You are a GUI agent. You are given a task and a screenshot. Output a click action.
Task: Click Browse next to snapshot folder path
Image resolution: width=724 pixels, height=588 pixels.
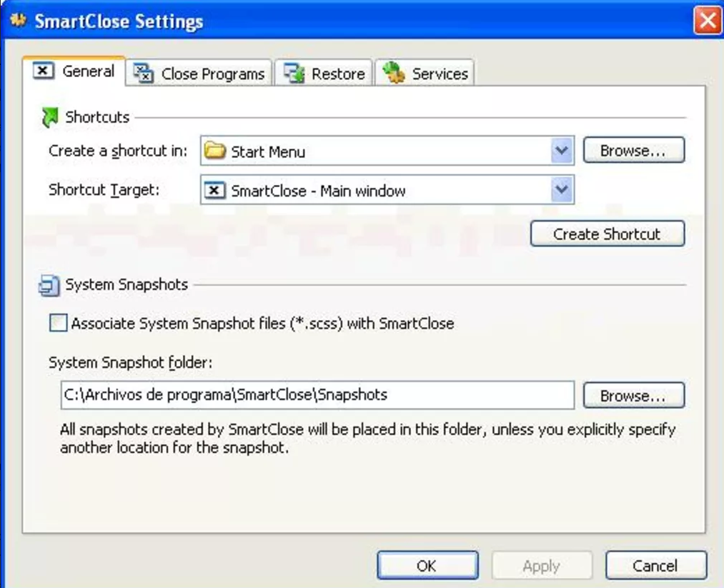[633, 395]
